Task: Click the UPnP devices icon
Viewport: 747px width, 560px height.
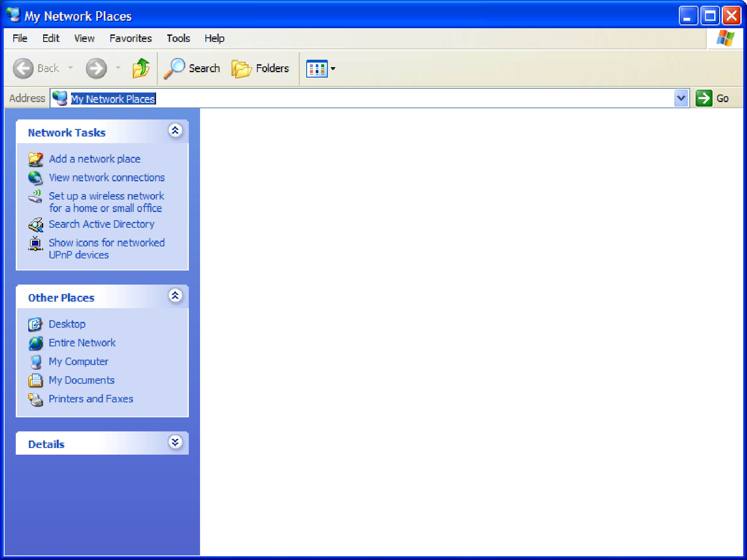Action: tap(36, 243)
